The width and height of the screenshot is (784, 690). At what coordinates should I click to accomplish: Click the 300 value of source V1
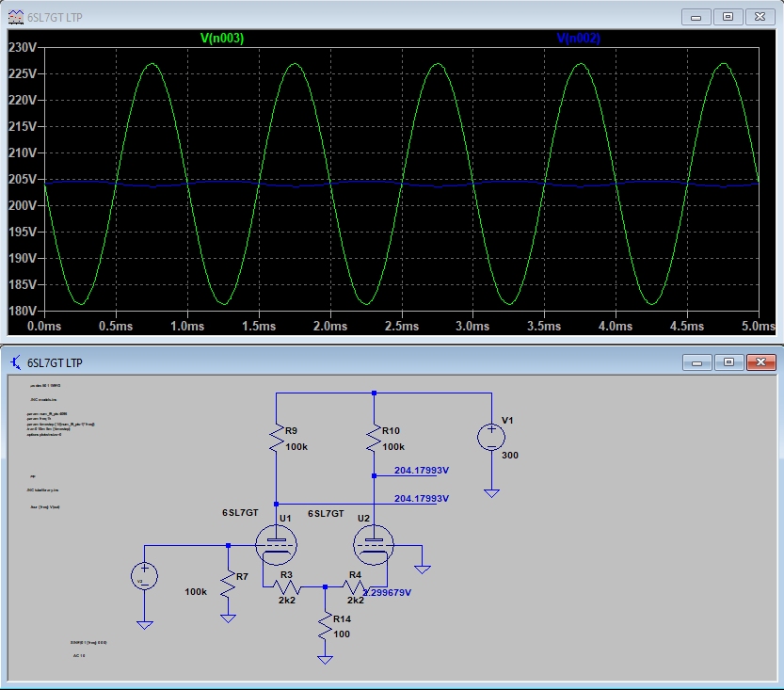coord(510,455)
